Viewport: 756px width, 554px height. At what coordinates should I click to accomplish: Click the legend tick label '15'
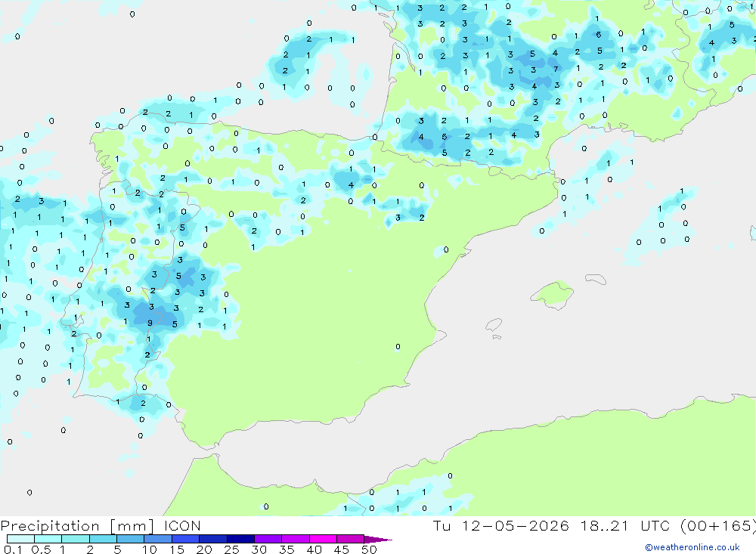click(177, 549)
